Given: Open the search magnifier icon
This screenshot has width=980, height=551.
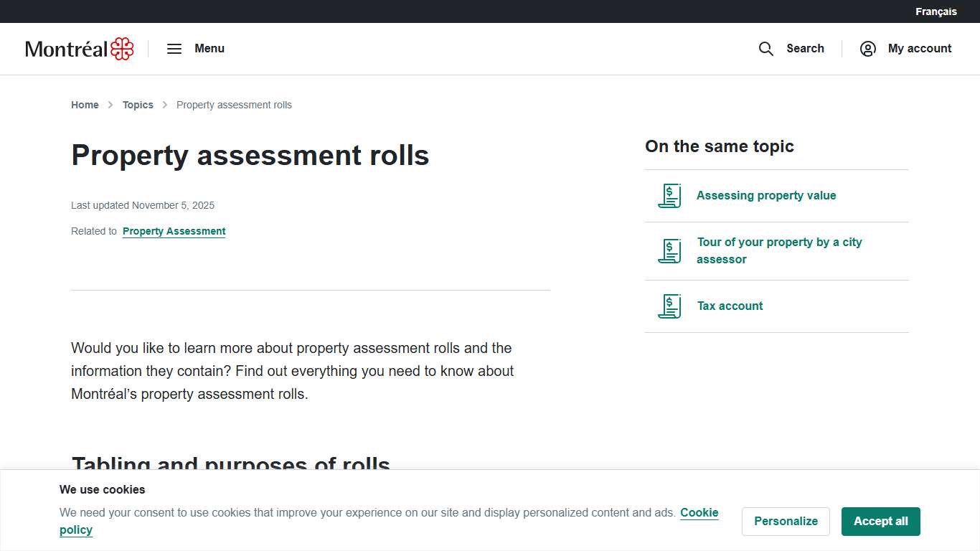Looking at the screenshot, I should [x=765, y=48].
